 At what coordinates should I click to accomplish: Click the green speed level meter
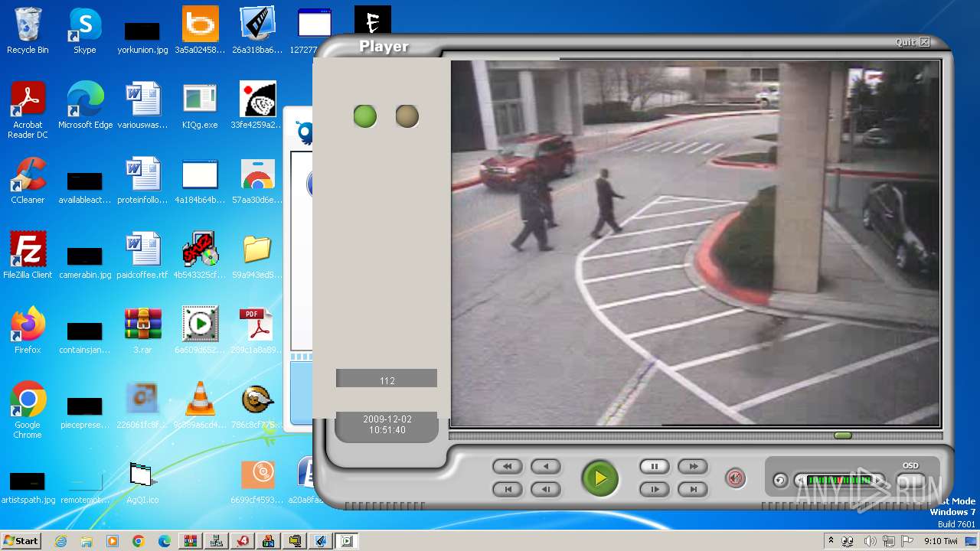[x=839, y=481]
